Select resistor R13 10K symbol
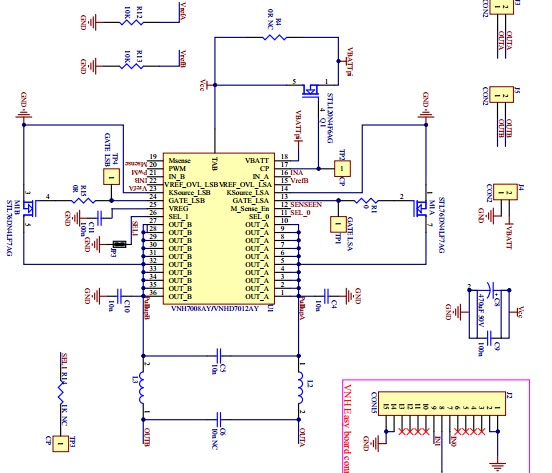The image size is (552, 473). pyautogui.click(x=131, y=66)
